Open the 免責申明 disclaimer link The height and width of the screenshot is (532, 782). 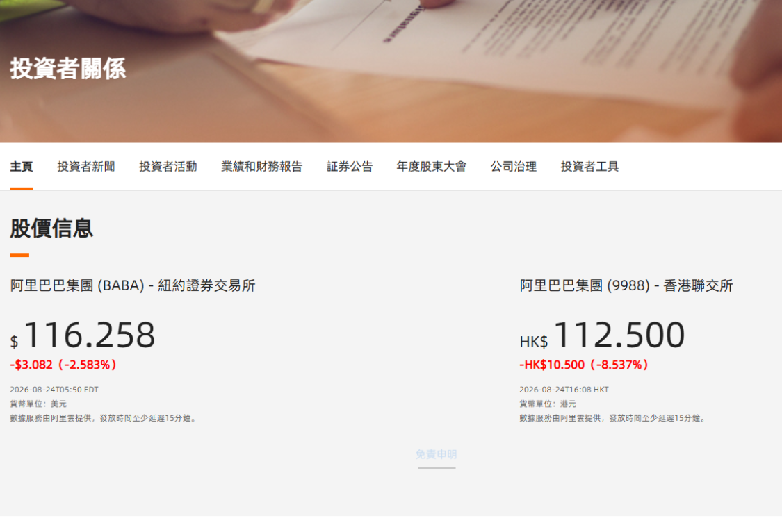pos(437,454)
